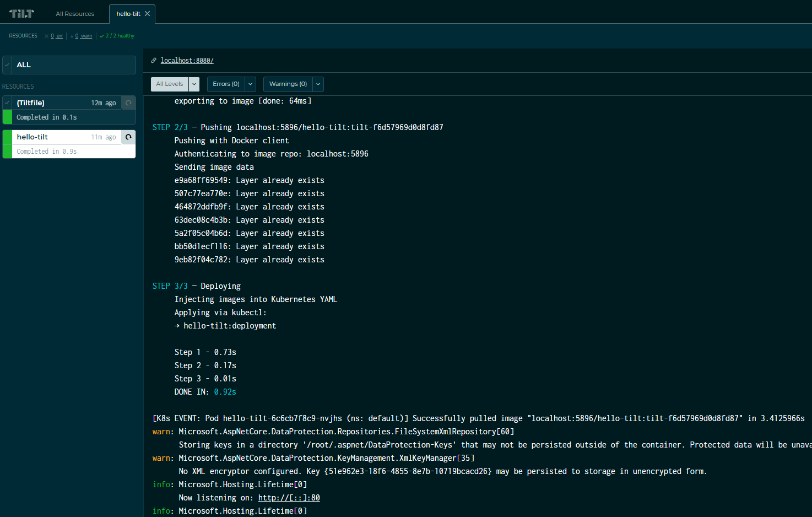Filter logs by Errors (0)
This screenshot has width=812, height=517.
pyautogui.click(x=226, y=84)
